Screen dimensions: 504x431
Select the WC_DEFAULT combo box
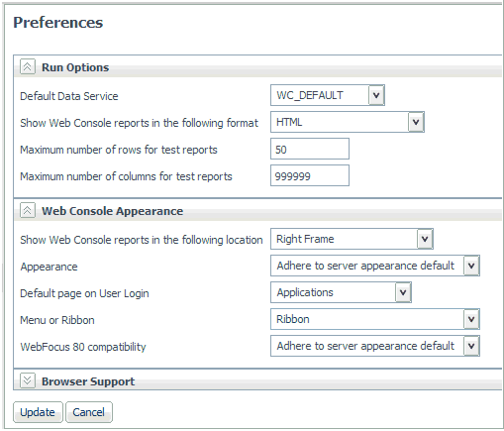click(328, 95)
